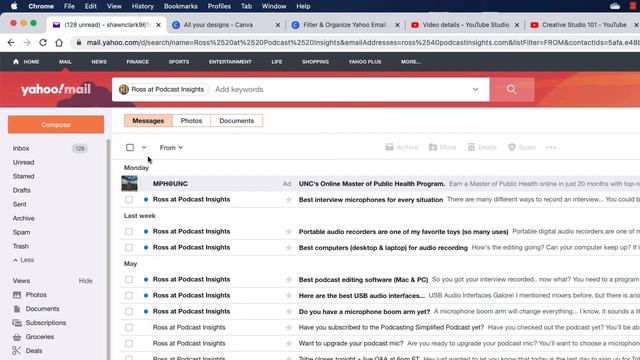The image size is (640, 360).
Task: Go back with browser back arrow
Action: [x=11, y=42]
